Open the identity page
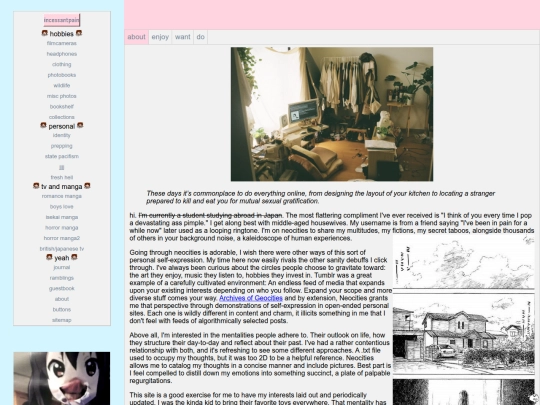540x405 pixels. 62,135
